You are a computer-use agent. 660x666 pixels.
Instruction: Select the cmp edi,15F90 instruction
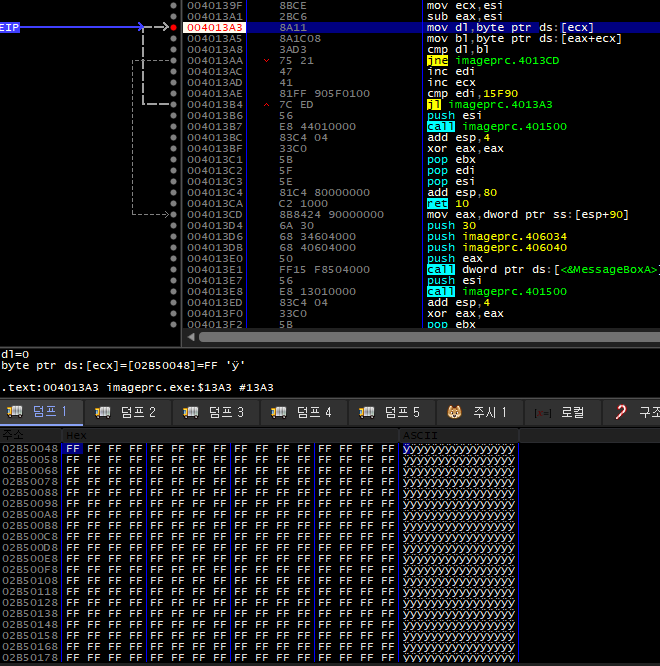(x=472, y=93)
